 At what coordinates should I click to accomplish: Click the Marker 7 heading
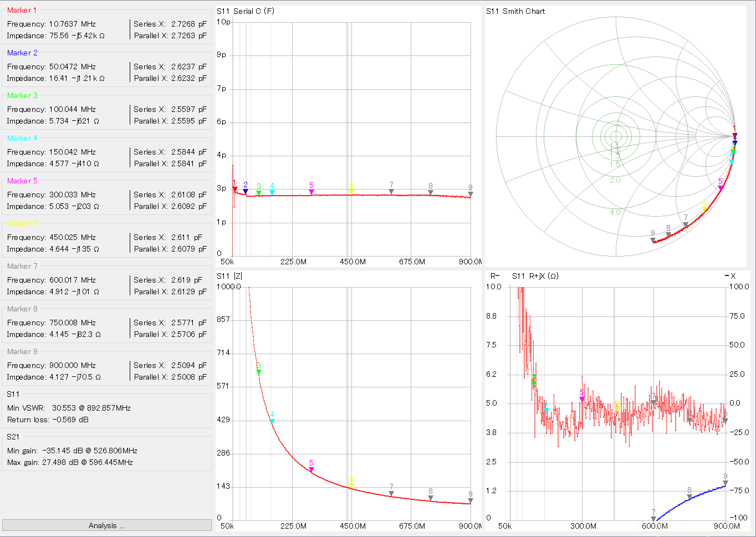click(22, 266)
